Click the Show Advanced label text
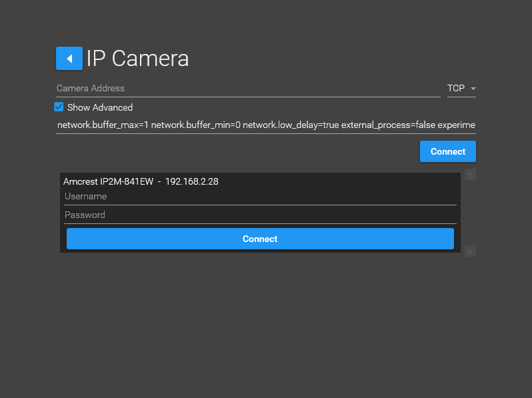 pos(100,107)
